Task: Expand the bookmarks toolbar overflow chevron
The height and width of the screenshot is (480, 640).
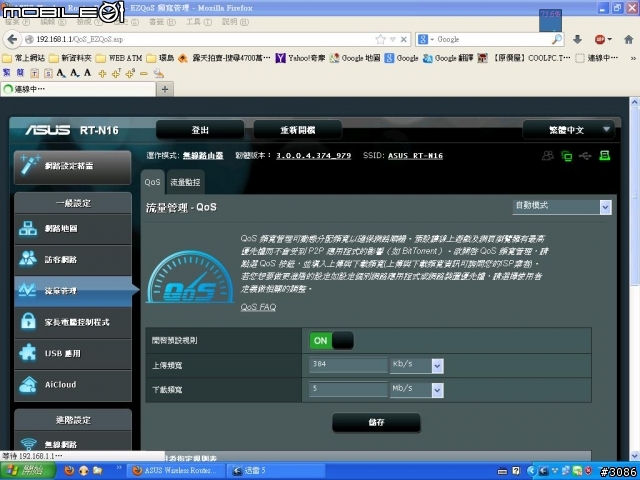Action: (x=633, y=58)
